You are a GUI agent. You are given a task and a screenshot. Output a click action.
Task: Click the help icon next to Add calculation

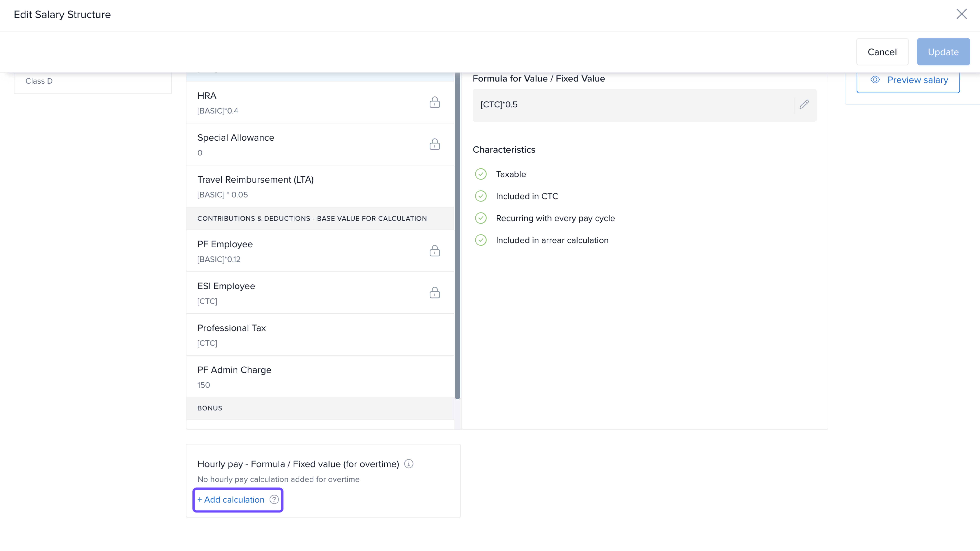[274, 499]
